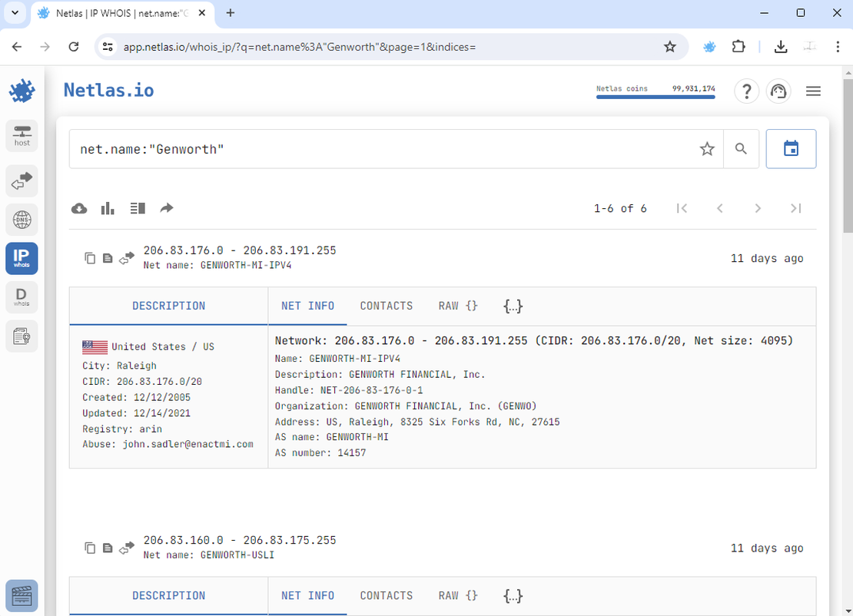Open the DNS search tool
Screen dimensions: 853x616
tap(22, 220)
